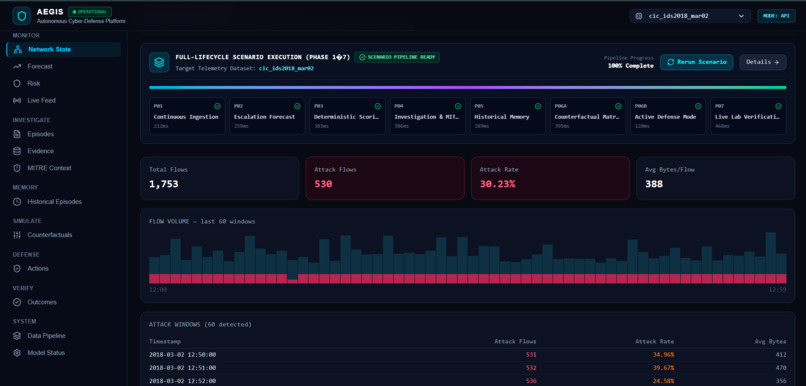806x386 pixels.
Task: Navigate to Evidence
Action: [x=64, y=151]
